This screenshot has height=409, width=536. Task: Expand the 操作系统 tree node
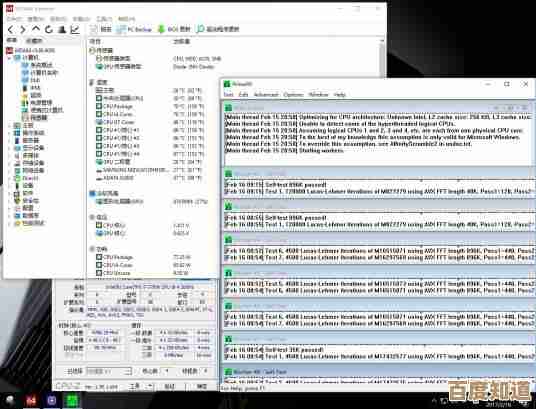tap(9, 133)
